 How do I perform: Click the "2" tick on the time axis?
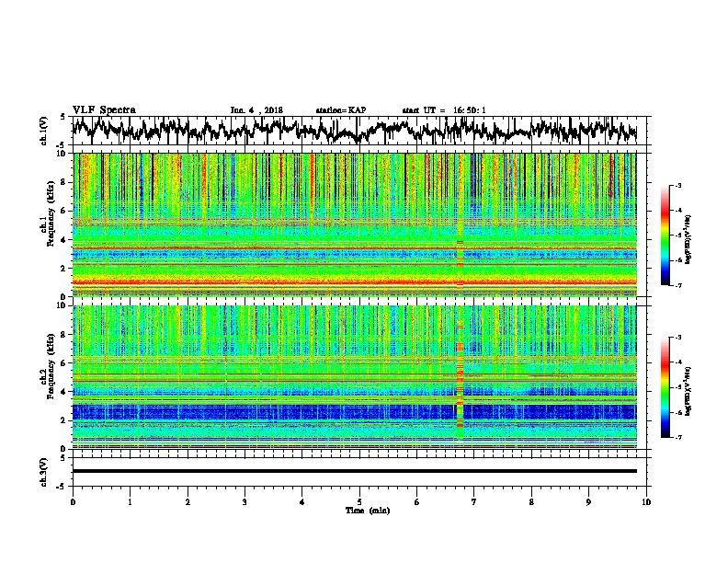188,502
